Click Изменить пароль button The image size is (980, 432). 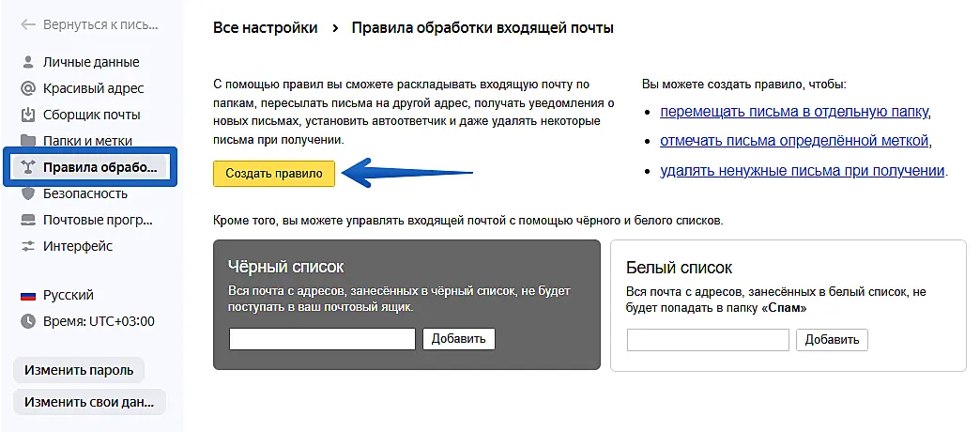tap(79, 370)
